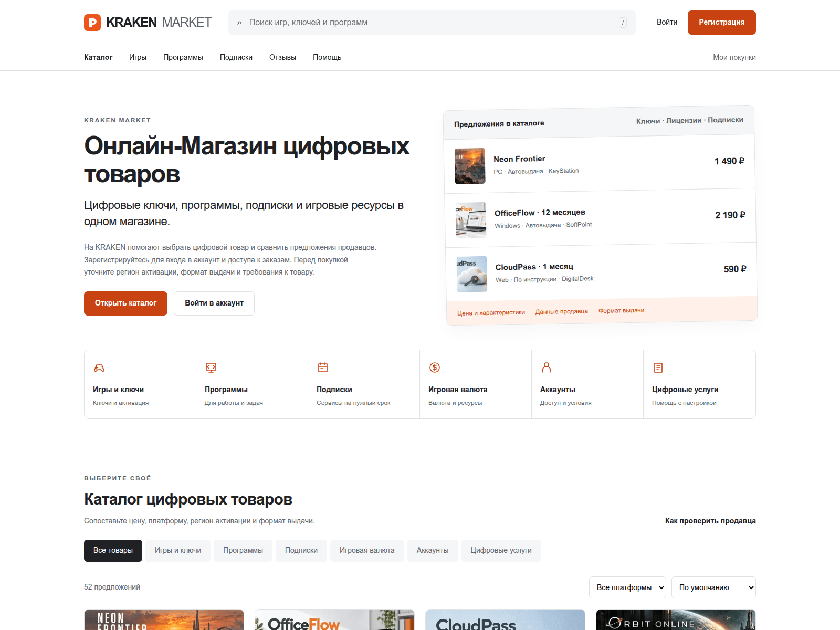Click the Войти в аккаунт button
Image resolution: width=840 pixels, height=630 pixels.
pos(214,303)
